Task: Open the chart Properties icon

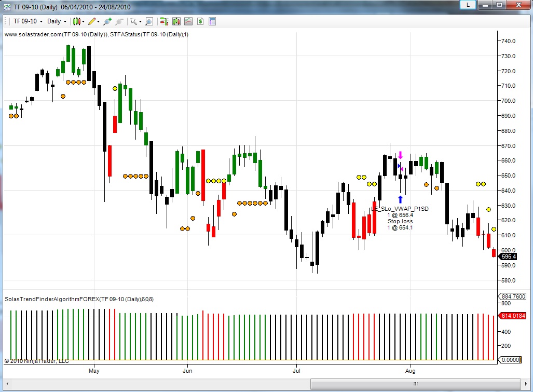Action: click(212, 21)
